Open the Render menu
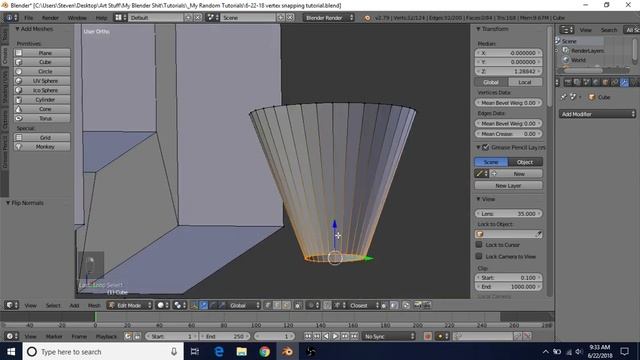Image resolution: width=640 pixels, height=360 pixels. 51,18
